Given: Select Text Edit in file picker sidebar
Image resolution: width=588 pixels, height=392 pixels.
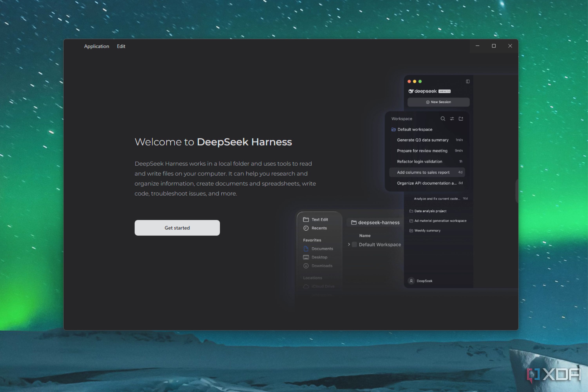Looking at the screenshot, I should pos(316,220).
